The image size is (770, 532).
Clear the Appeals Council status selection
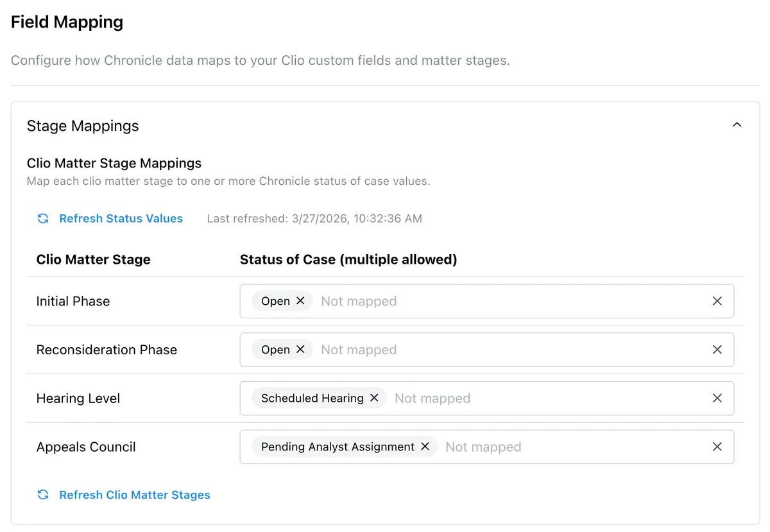point(717,447)
